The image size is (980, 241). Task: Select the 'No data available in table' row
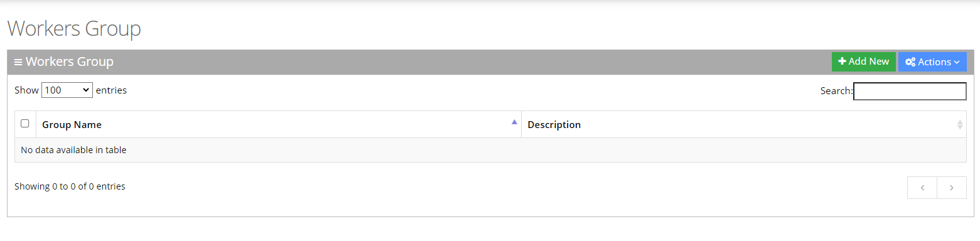click(x=490, y=150)
